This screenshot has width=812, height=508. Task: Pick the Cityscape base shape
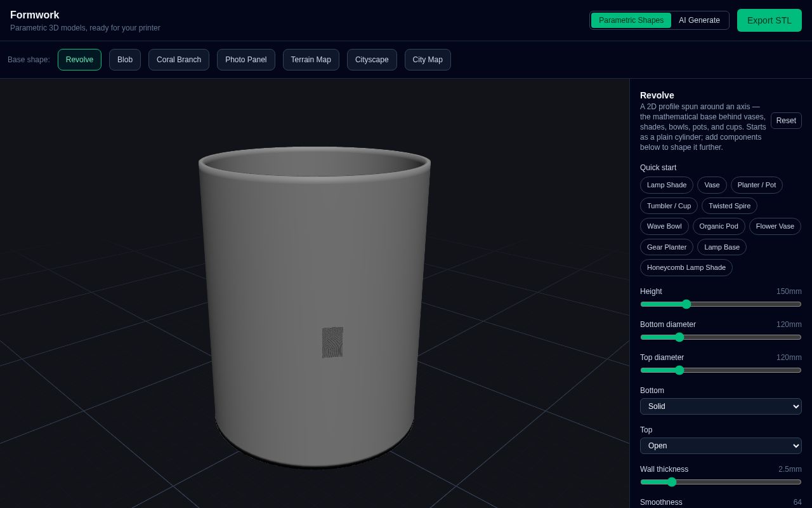click(x=372, y=60)
